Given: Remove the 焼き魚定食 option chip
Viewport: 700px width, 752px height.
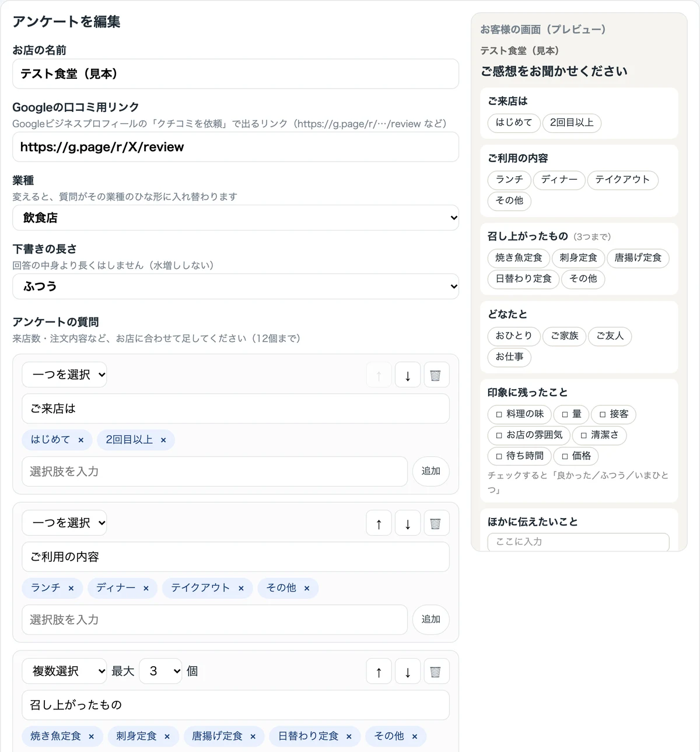Looking at the screenshot, I should (91, 736).
